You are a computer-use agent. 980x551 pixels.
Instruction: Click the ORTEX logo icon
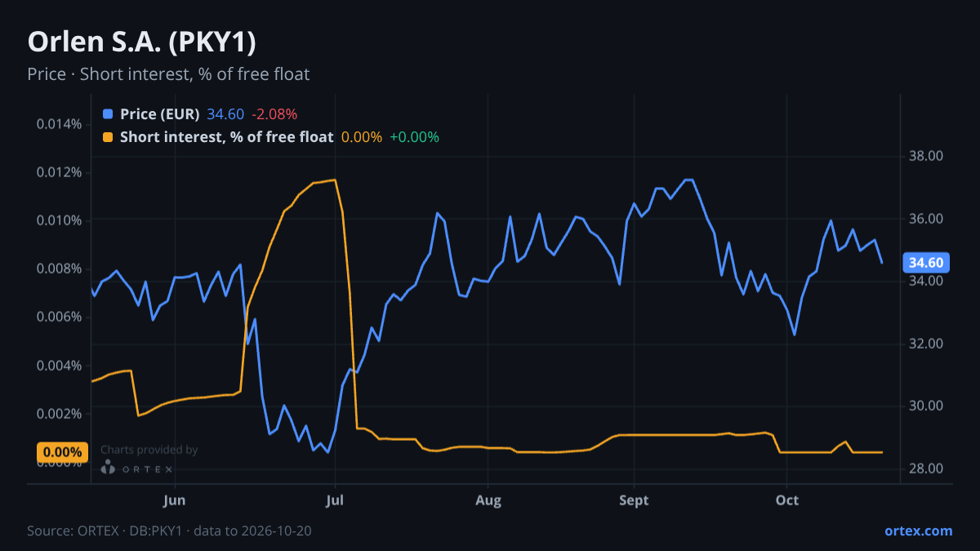[x=108, y=467]
